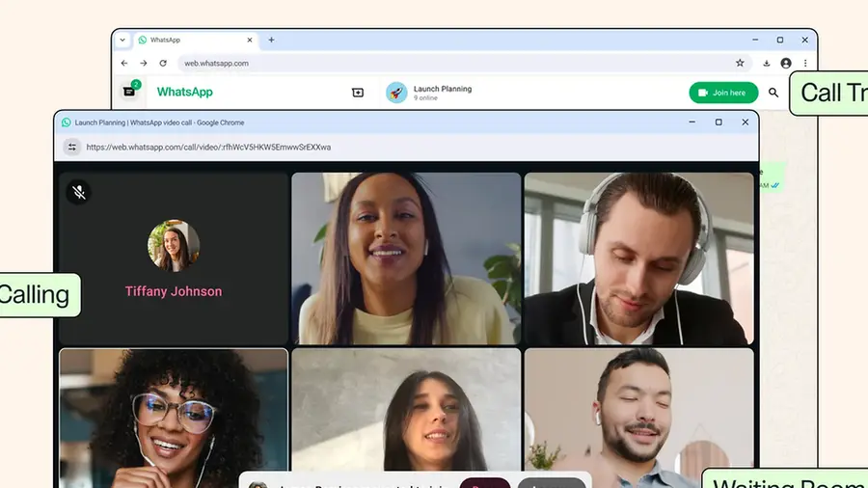Open a new tab with the plus button
The height and width of the screenshot is (488, 868).
pos(271,40)
